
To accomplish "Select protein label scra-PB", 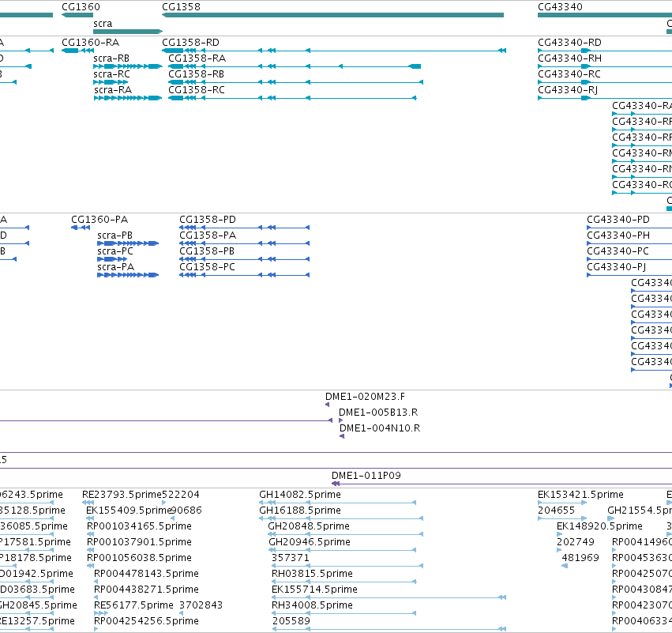I will pos(115,235).
